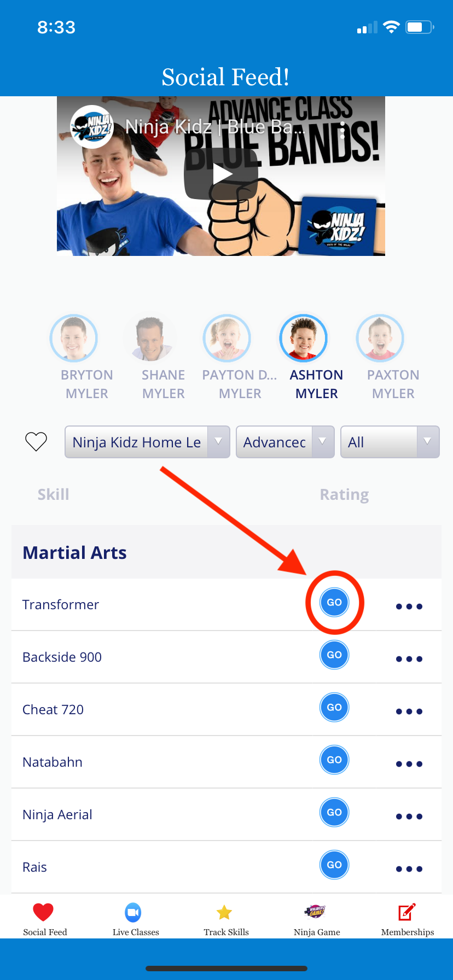Viewport: 453px width, 980px height.
Task: Open more options for Backside 900
Action: (409, 659)
